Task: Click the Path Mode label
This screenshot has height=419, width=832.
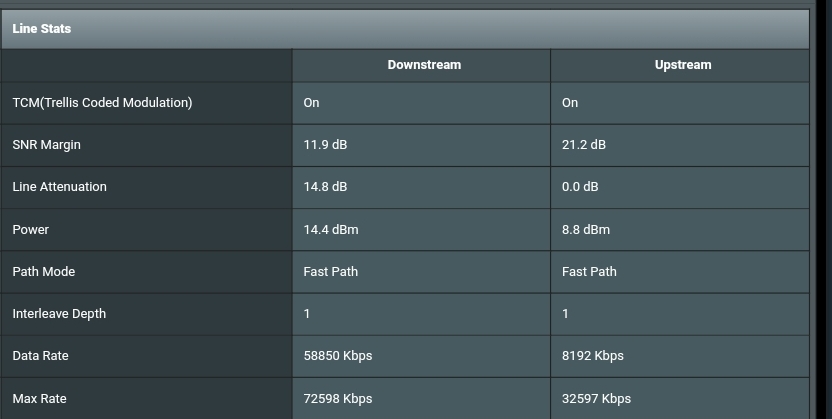Action: point(44,272)
